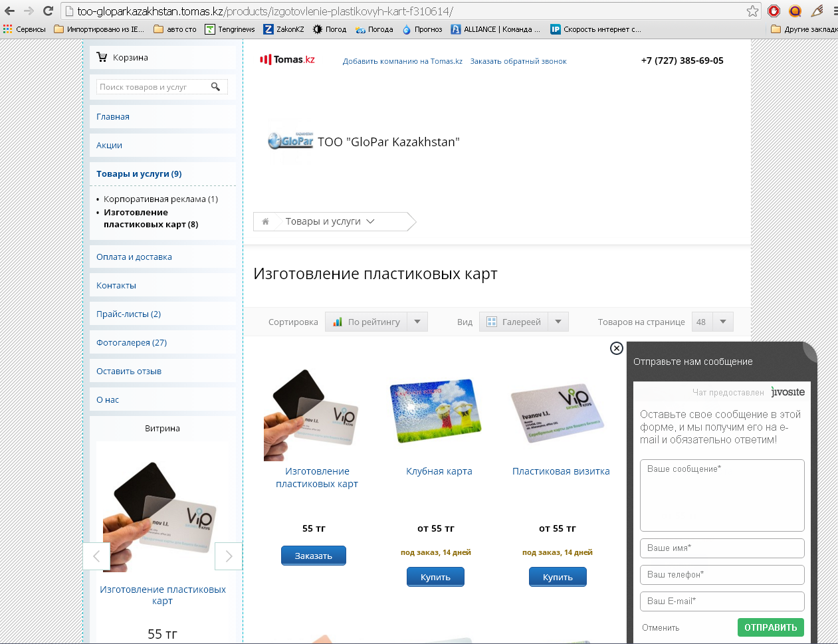Show next showcase item with right arrow
The width and height of the screenshot is (838, 644).
[x=229, y=556]
